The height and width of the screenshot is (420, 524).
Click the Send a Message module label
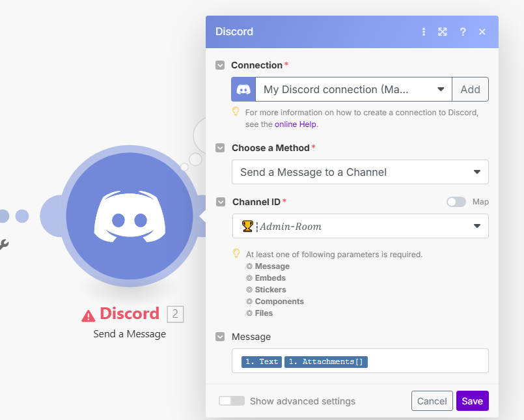tap(130, 334)
